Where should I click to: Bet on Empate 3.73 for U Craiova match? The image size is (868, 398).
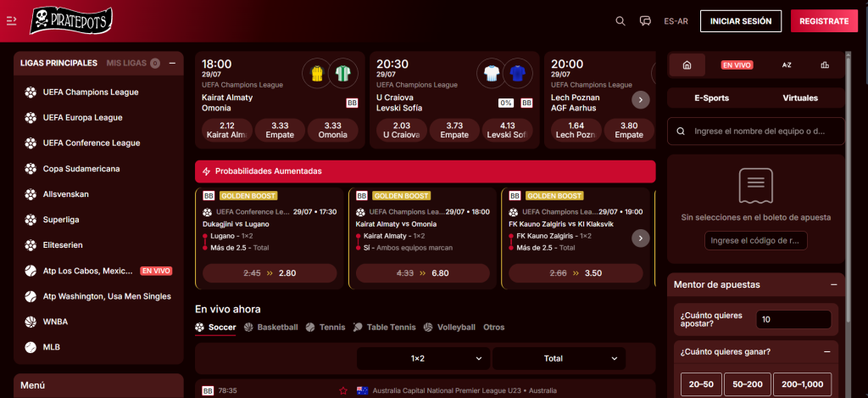point(454,130)
